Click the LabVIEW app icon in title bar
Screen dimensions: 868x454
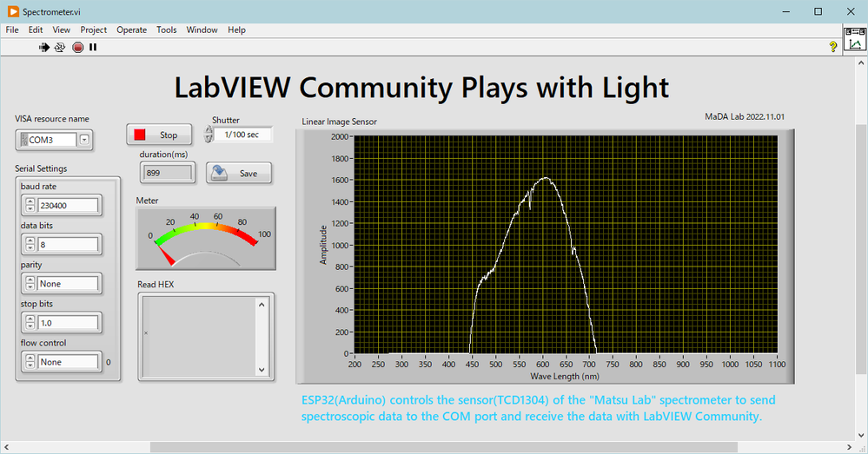(13, 11)
